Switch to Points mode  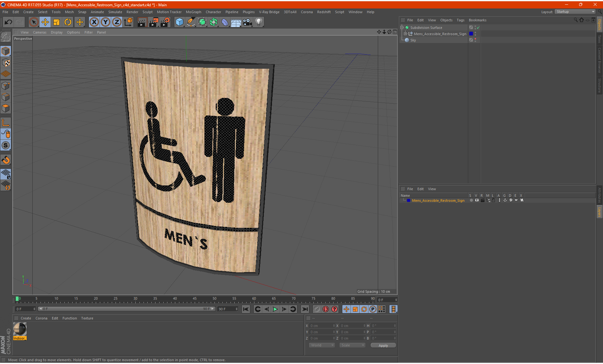pyautogui.click(x=6, y=86)
